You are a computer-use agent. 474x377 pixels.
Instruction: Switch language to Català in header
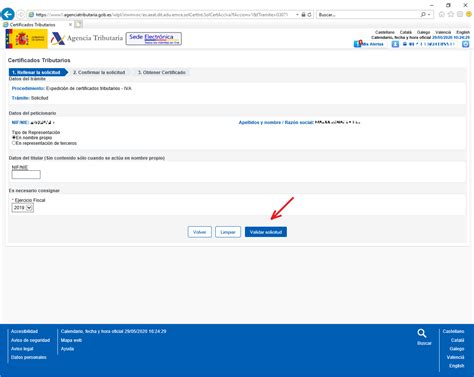406,32
